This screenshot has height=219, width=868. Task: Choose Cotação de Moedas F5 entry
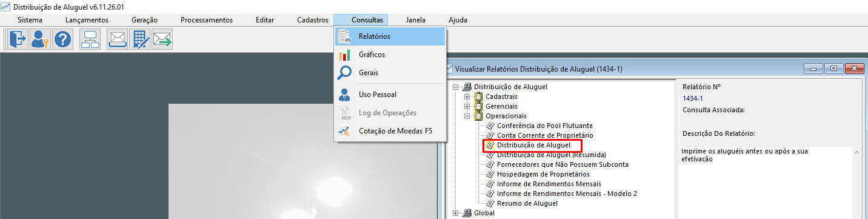pyautogui.click(x=390, y=131)
